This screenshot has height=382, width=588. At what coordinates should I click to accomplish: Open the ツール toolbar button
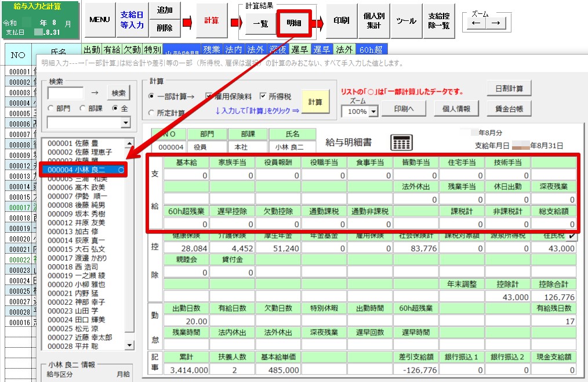[x=406, y=20]
